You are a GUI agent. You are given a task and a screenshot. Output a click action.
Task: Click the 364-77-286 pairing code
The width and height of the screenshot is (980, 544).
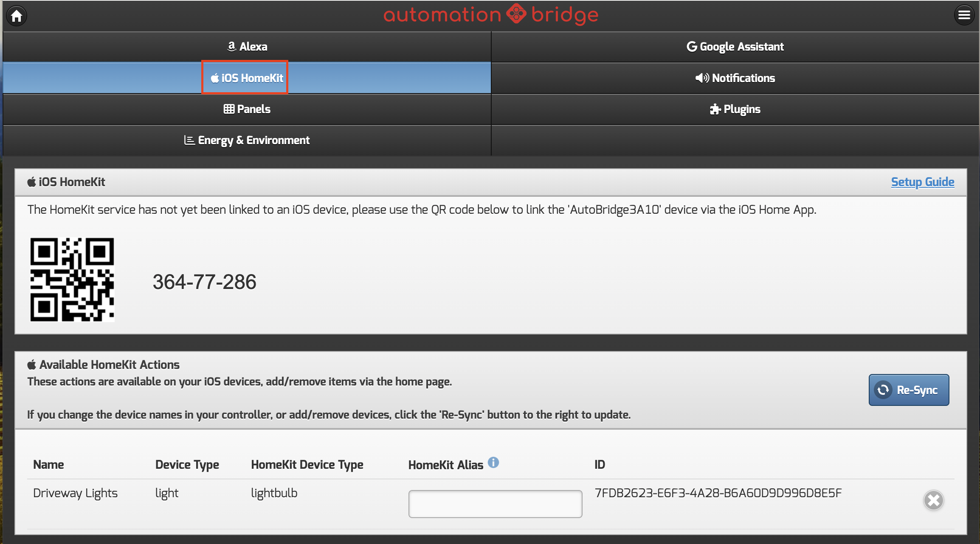click(x=204, y=282)
